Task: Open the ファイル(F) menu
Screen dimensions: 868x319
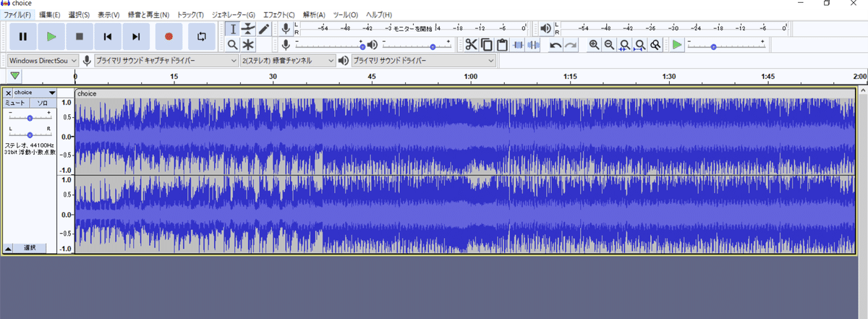Action: (x=17, y=14)
